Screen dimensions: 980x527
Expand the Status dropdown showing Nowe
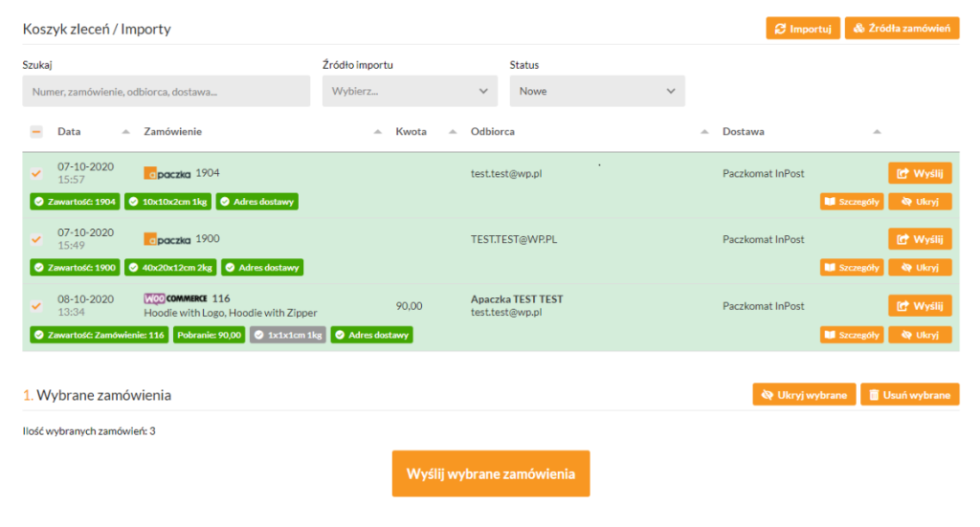pos(597,92)
